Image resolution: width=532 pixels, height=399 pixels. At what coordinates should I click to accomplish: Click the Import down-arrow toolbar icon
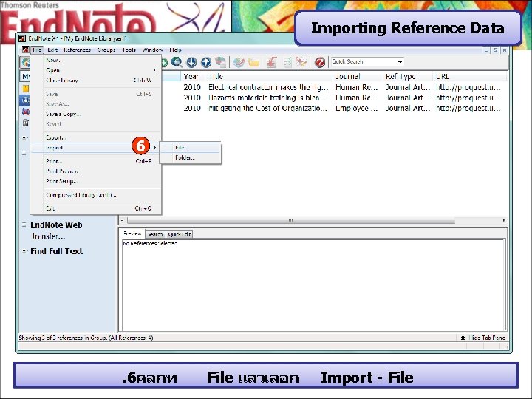pyautogui.click(x=191, y=62)
